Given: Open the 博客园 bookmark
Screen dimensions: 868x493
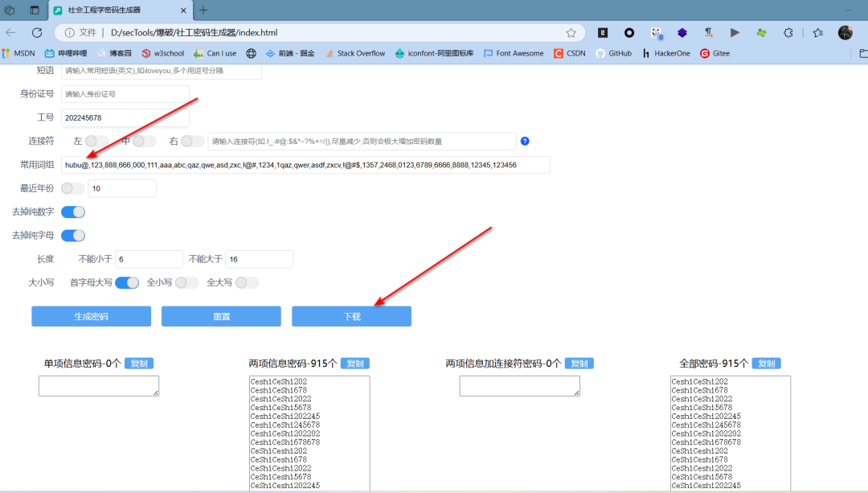Looking at the screenshot, I should [x=115, y=53].
